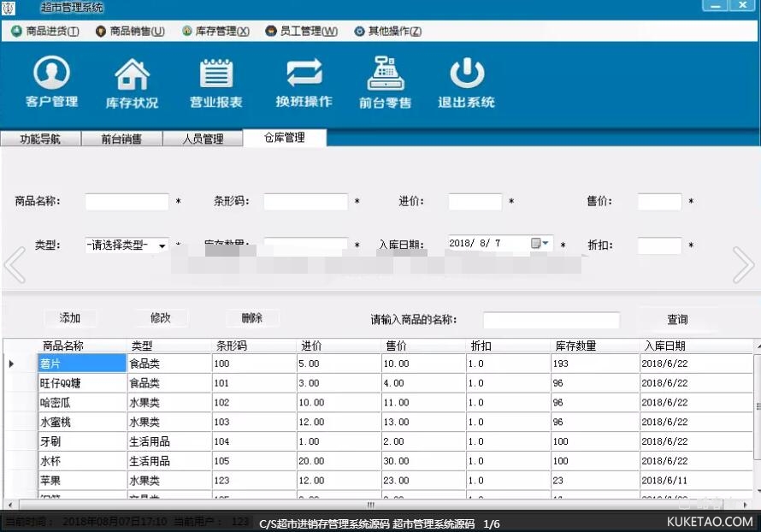Viewport: 761px width, 532px height.
Task: Switch to the 前台销售 tab
Action: (121, 139)
